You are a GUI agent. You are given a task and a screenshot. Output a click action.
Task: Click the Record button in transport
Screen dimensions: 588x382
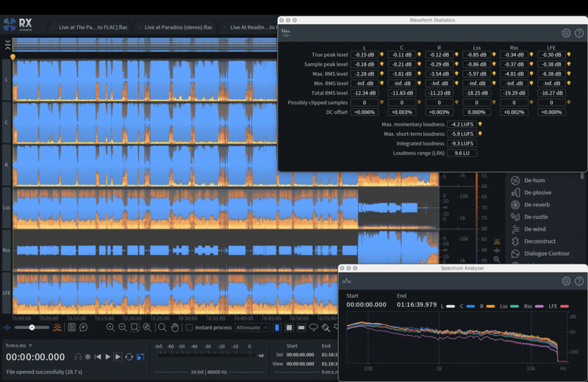[x=87, y=357]
